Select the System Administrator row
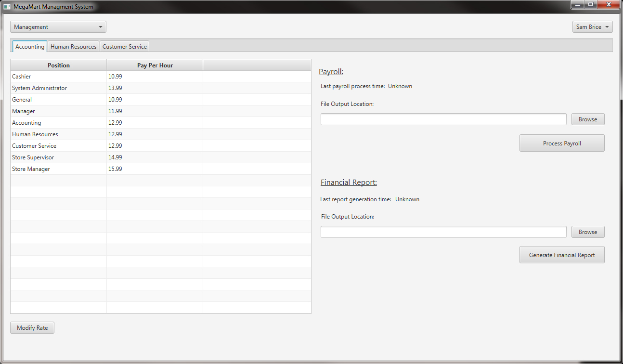 (59, 88)
